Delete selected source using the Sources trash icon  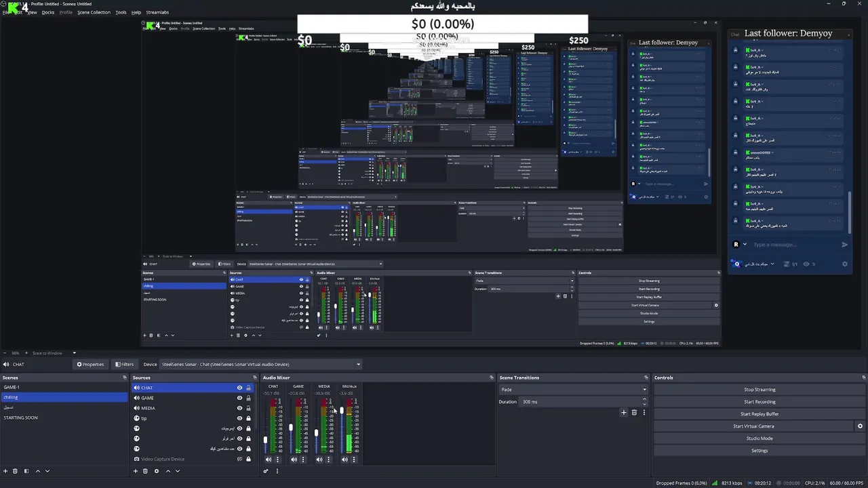145,471
